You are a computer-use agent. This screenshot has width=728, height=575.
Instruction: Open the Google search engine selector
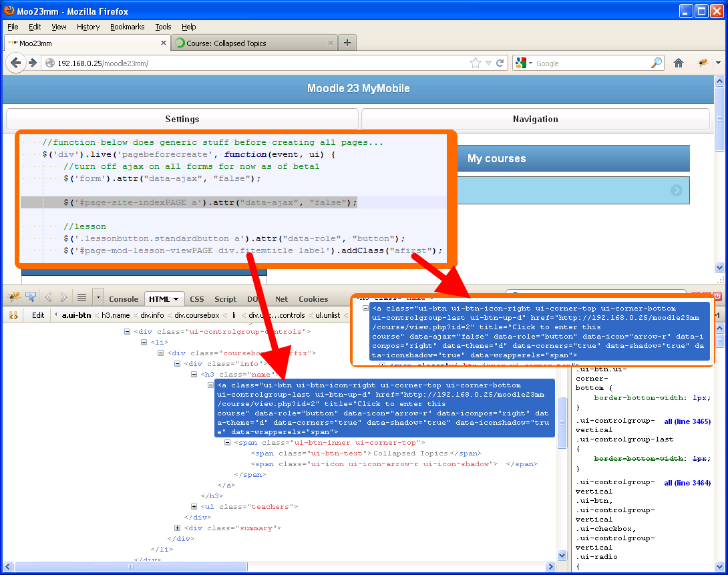pyautogui.click(x=524, y=63)
